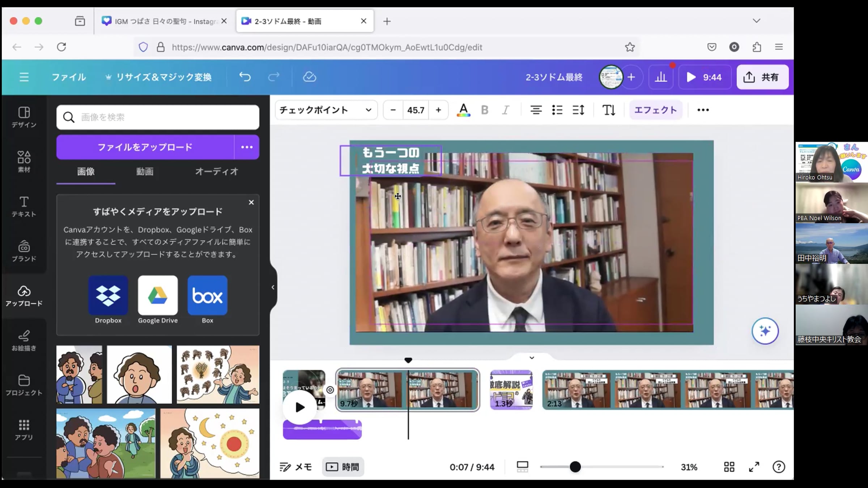
Task: Open the チェックポイント font dropdown
Action: point(325,110)
